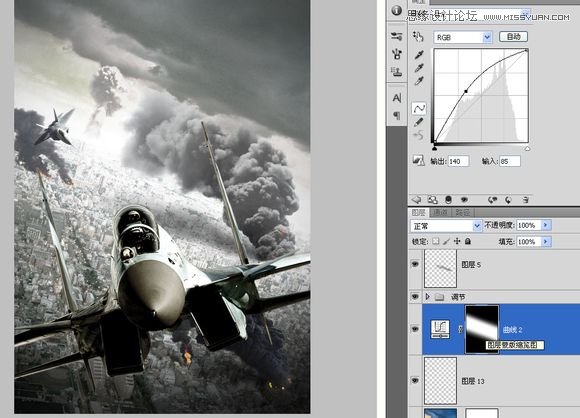The image size is (580, 418).
Task: Open the clone source stamp panel icon
Action: pyautogui.click(x=397, y=71)
